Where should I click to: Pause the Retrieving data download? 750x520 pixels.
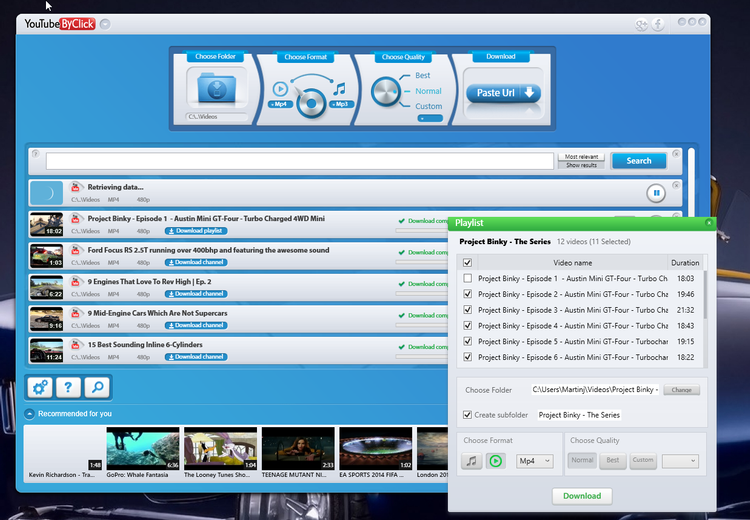click(x=656, y=193)
